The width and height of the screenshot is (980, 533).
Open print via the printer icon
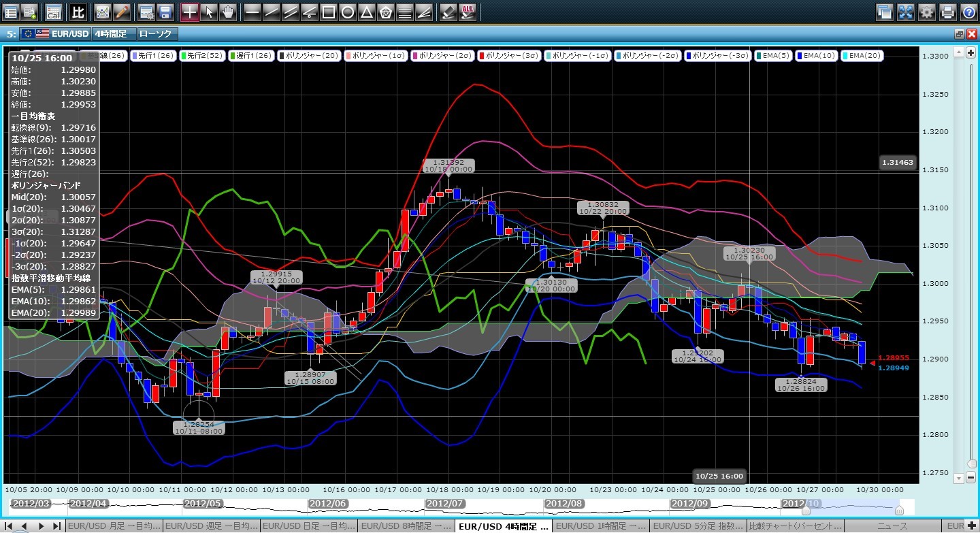pos(948,12)
